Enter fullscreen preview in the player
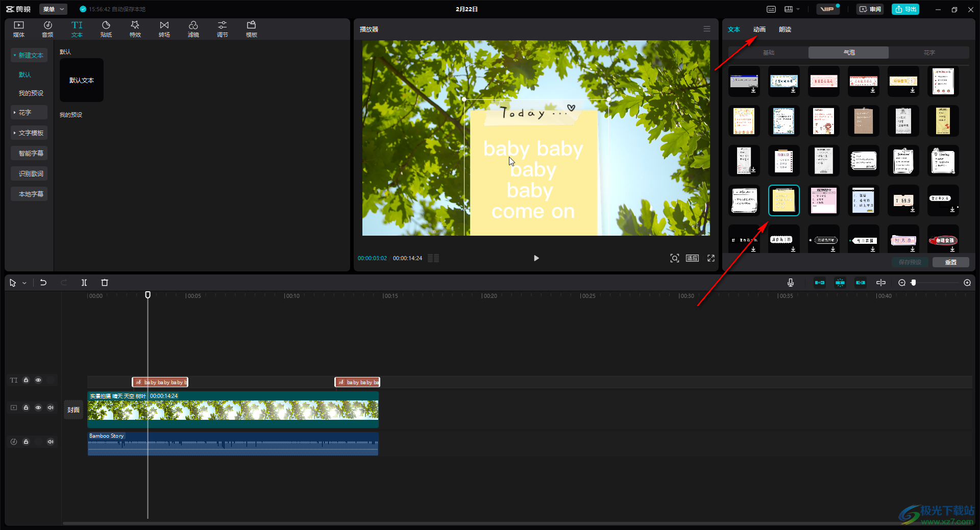Image resolution: width=980 pixels, height=530 pixels. [x=711, y=258]
